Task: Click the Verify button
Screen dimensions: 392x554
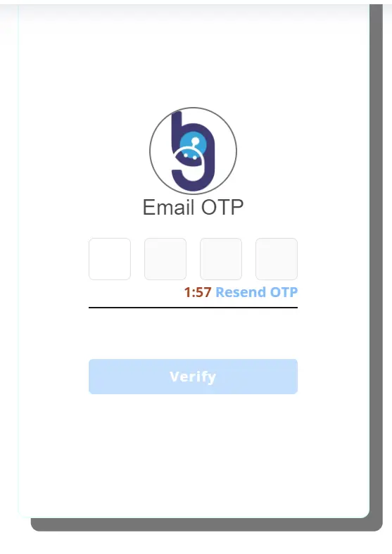Action: click(193, 377)
